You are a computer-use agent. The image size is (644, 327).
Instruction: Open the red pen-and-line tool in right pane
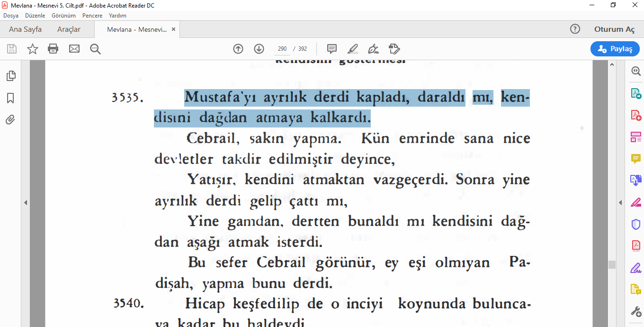636,202
